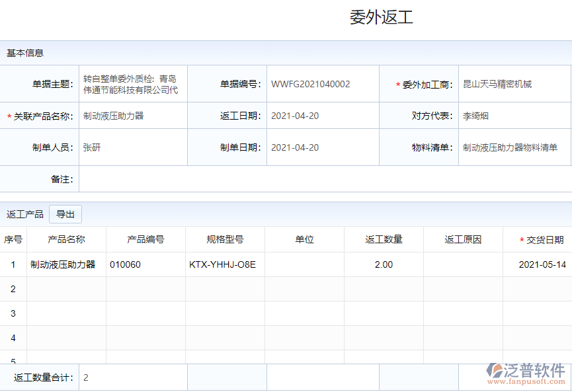Select the 返工产品 tab label

click(x=25, y=214)
